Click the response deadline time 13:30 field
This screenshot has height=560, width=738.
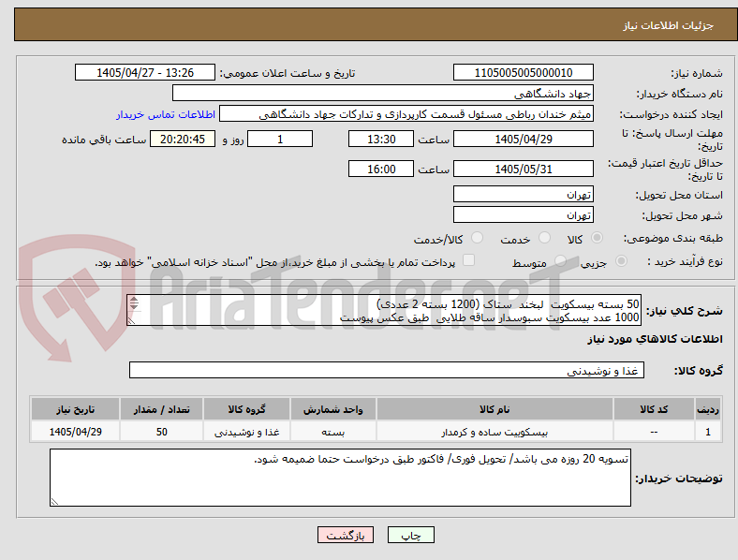[381, 139]
